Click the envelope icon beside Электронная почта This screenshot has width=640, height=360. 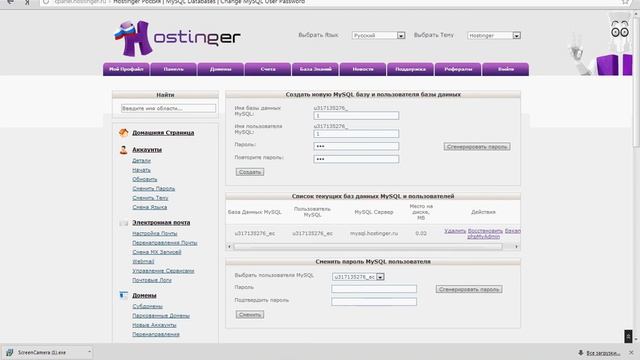click(x=124, y=223)
